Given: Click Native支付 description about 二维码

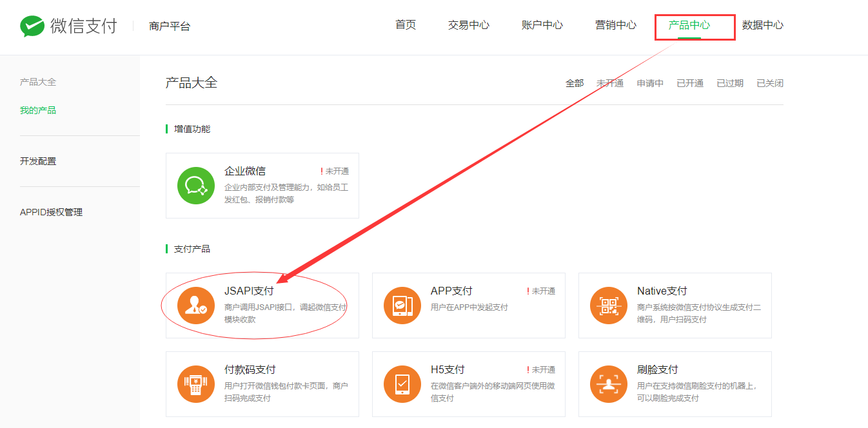Looking at the screenshot, I should [x=699, y=313].
